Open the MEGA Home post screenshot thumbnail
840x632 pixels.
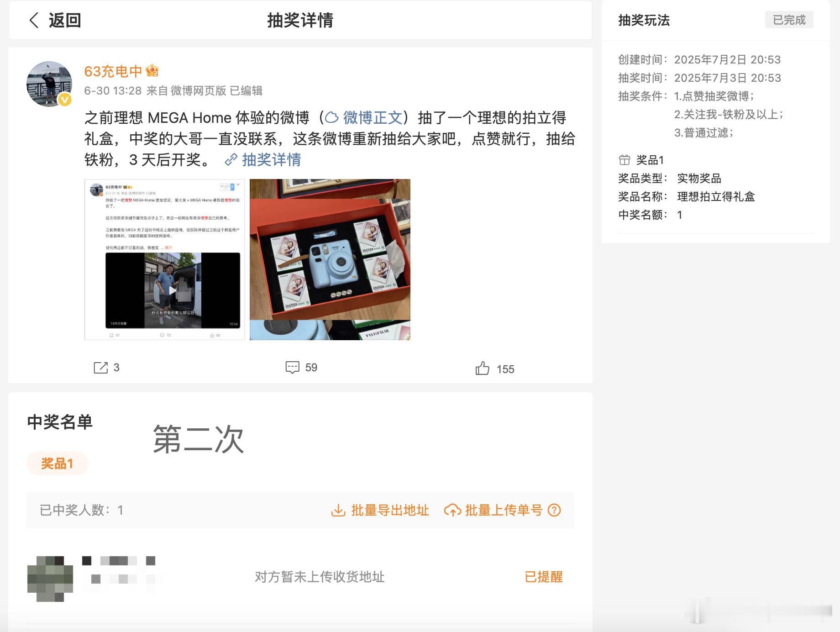click(x=164, y=259)
